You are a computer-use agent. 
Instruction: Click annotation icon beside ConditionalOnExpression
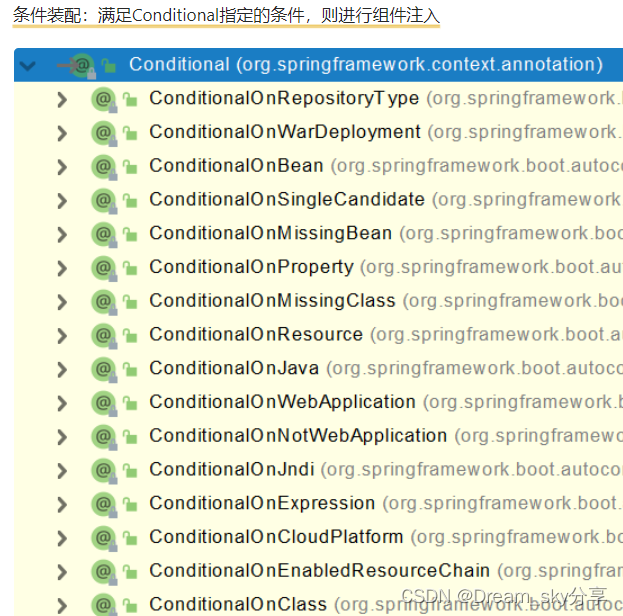104,505
